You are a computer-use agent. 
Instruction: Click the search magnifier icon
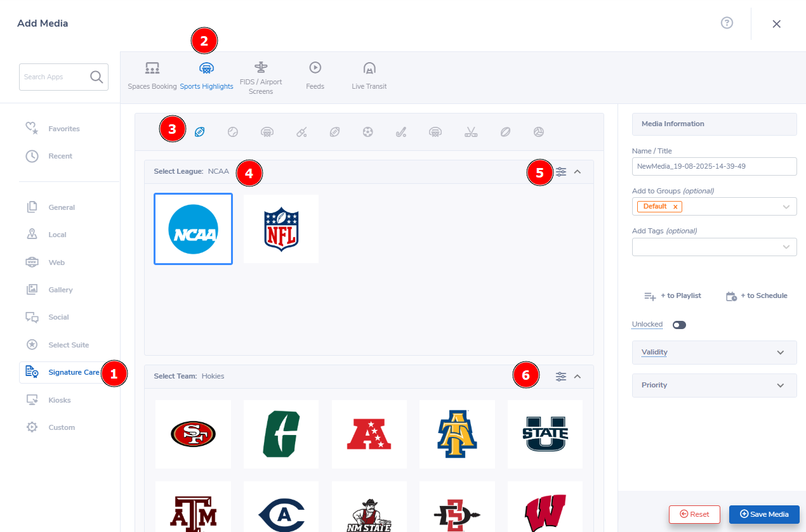click(96, 77)
